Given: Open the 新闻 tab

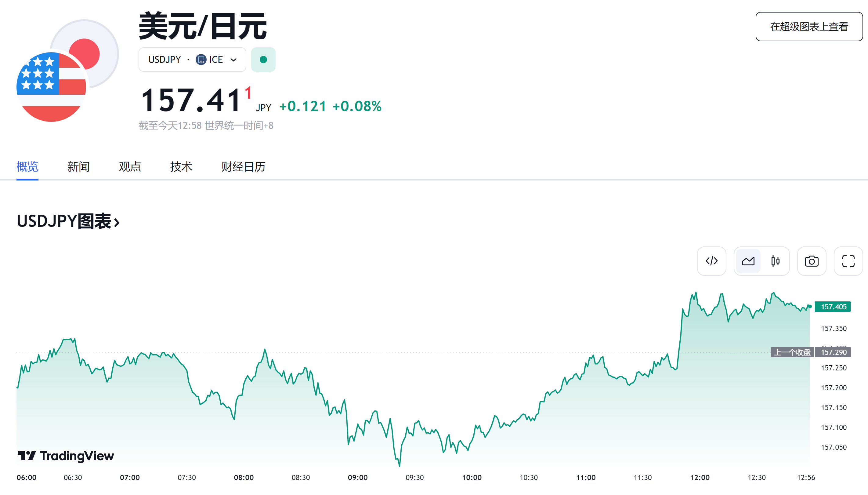Looking at the screenshot, I should pyautogui.click(x=78, y=167).
